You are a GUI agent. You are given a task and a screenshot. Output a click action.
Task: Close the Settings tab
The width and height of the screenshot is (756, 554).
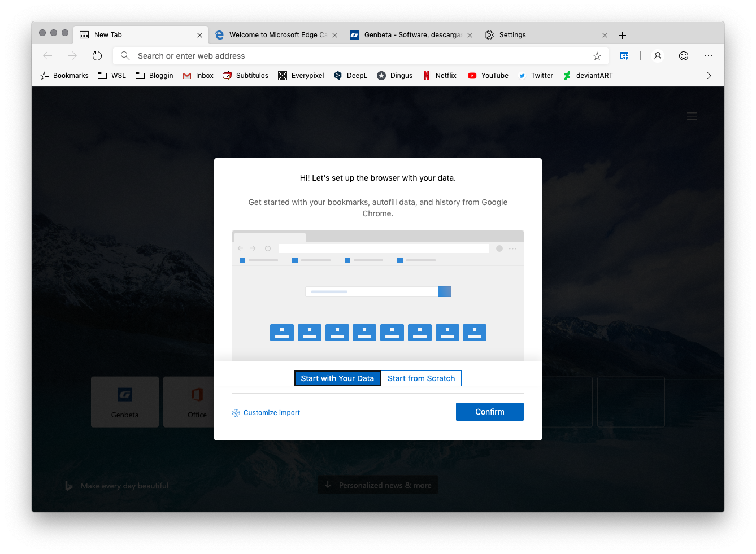tap(605, 35)
